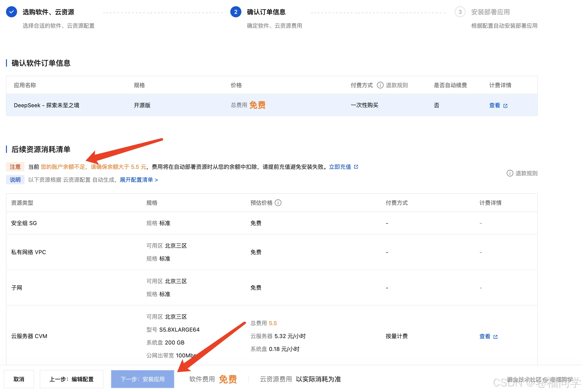Click the info icon beside 退款规则 on the right

510,173
